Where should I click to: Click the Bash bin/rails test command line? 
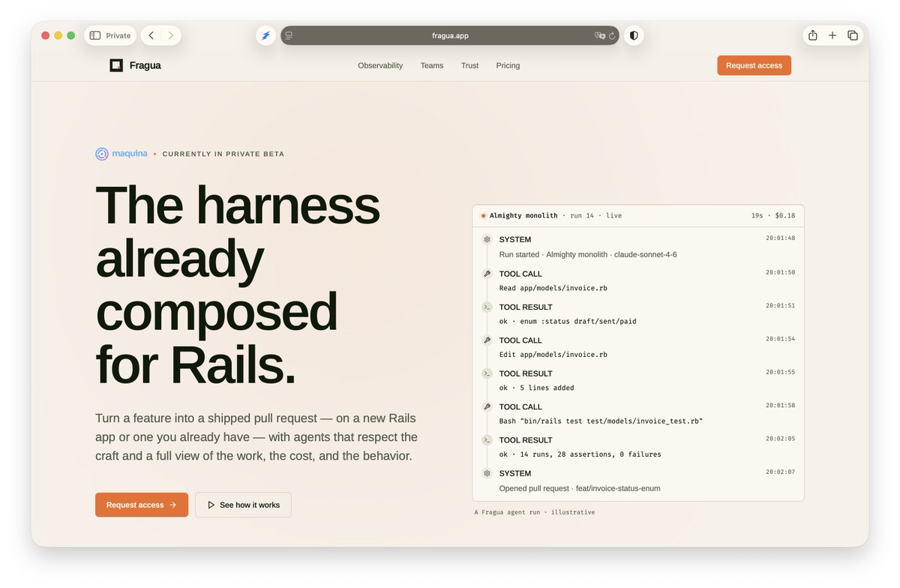point(601,421)
